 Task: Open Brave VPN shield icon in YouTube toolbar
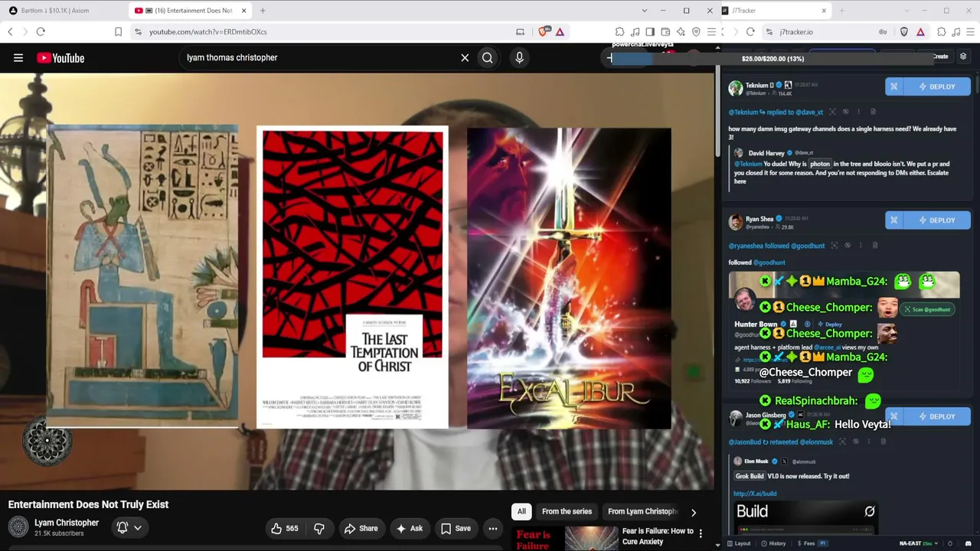click(x=696, y=31)
